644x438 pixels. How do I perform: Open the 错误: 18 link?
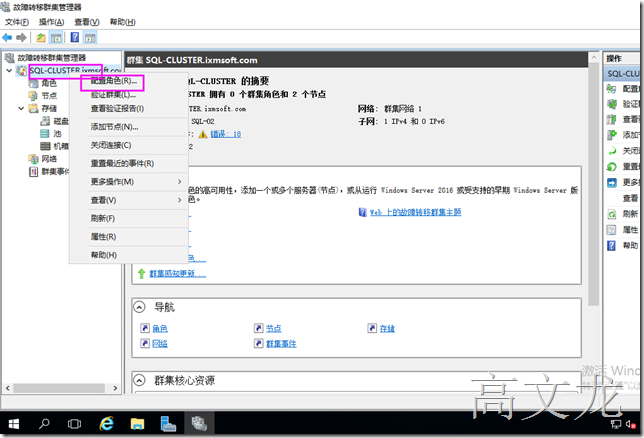tap(225, 134)
